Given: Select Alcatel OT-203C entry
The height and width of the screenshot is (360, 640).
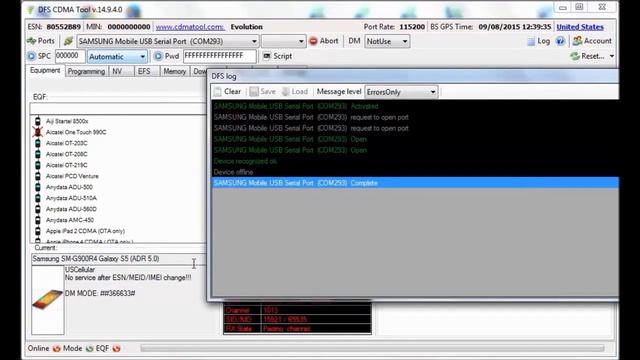Looking at the screenshot, I should (67, 143).
